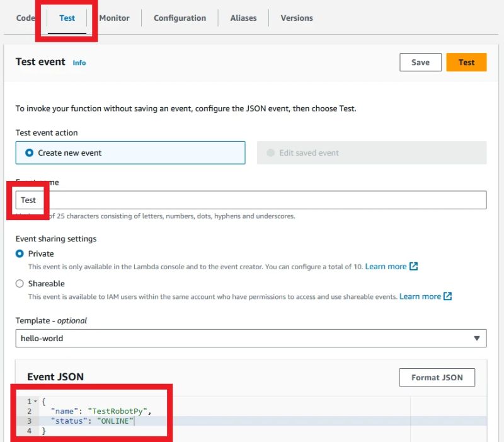
Task: Open the Configuration tab
Action: point(180,18)
